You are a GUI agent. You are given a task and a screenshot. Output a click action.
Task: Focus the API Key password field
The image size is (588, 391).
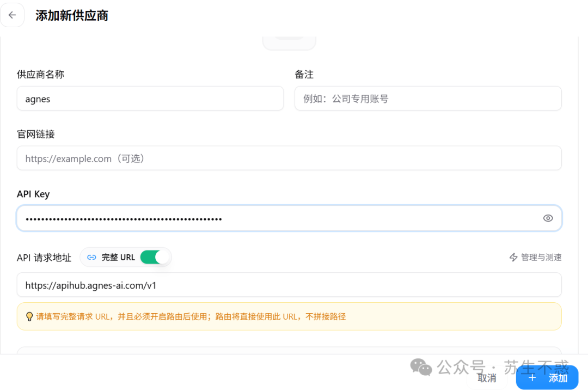289,218
